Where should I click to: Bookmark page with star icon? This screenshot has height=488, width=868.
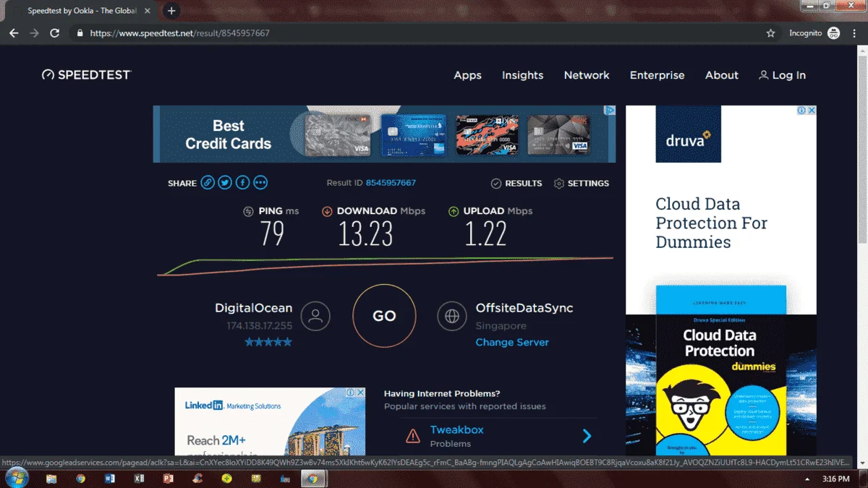[771, 33]
